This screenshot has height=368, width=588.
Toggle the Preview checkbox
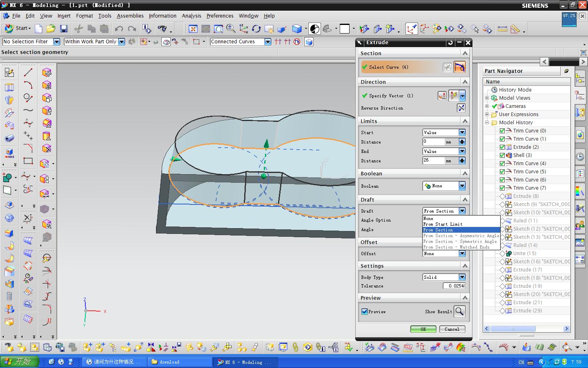[365, 312]
